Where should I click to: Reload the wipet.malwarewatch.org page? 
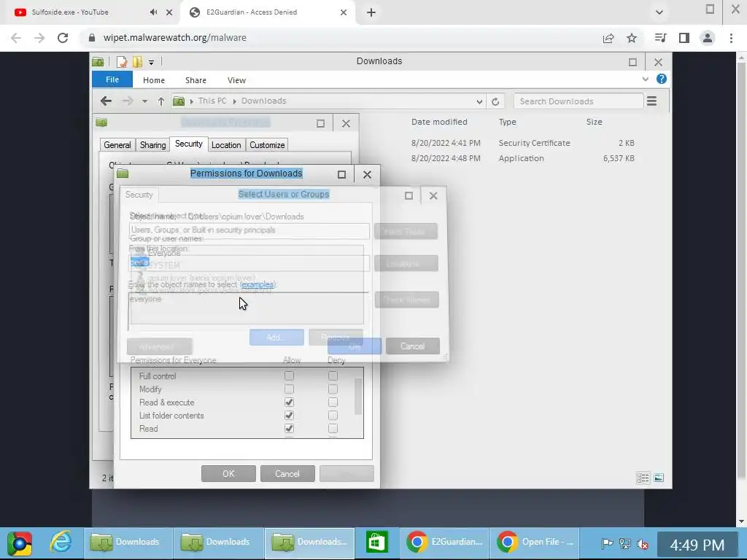63,38
